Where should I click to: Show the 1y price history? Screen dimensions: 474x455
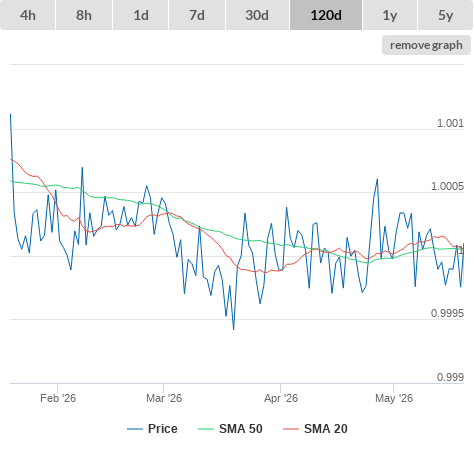tap(390, 15)
